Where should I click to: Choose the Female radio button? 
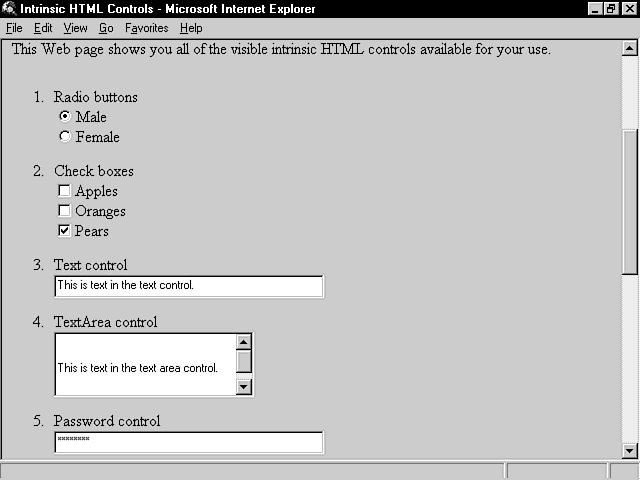[65, 137]
